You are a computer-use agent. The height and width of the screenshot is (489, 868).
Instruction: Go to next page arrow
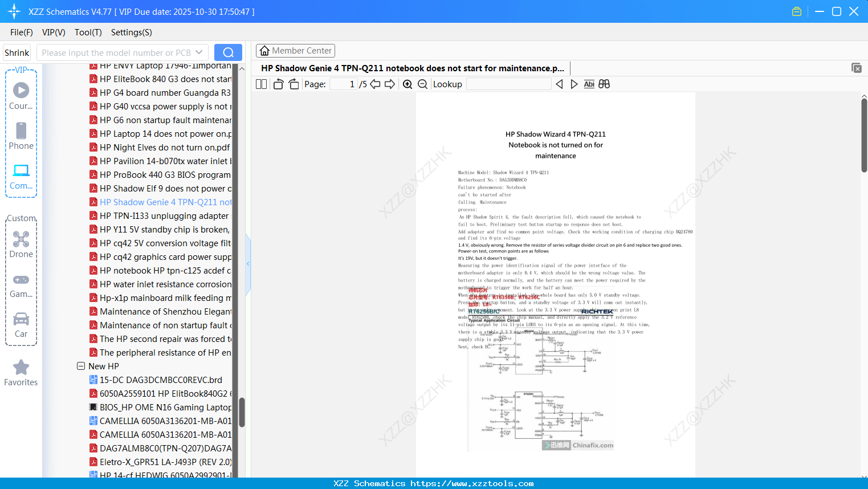(390, 84)
